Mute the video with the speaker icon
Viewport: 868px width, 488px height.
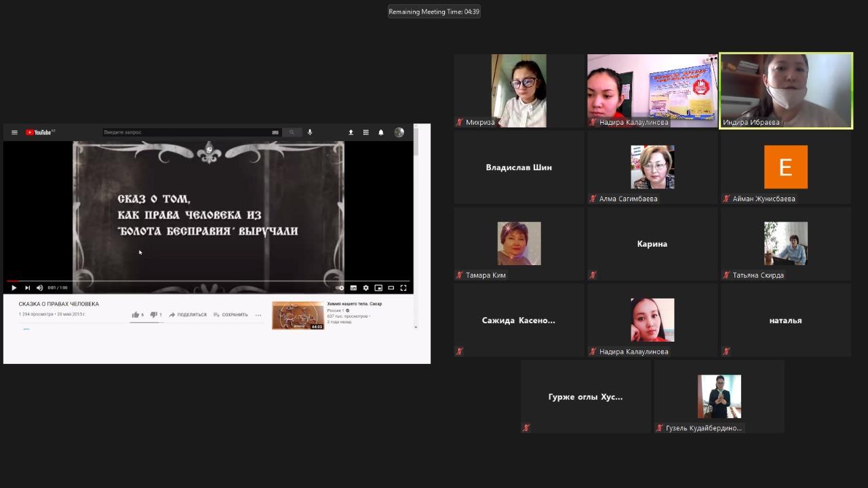pos(39,288)
